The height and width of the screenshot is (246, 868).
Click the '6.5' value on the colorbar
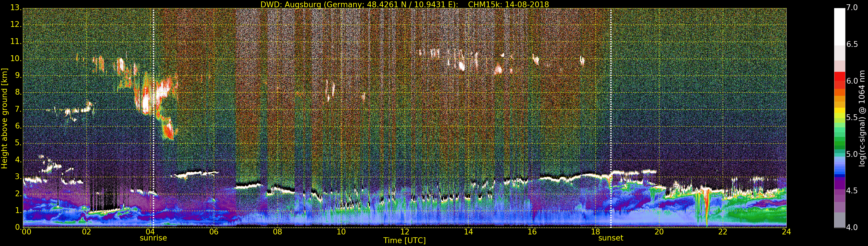point(852,44)
